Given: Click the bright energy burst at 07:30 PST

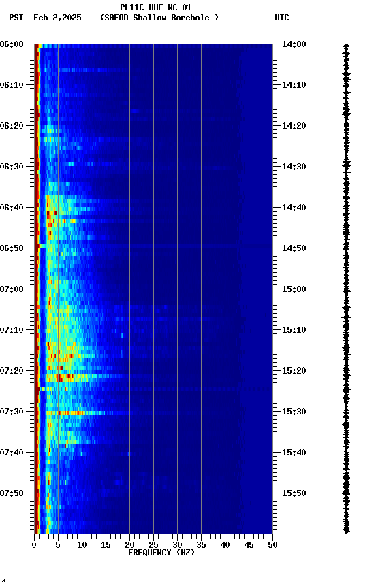Looking at the screenshot, I should point(75,413).
